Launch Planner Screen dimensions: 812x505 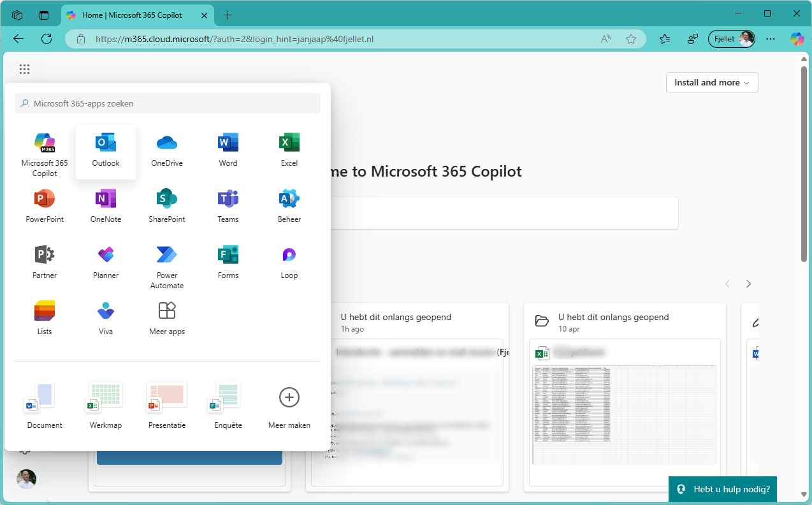pyautogui.click(x=106, y=263)
